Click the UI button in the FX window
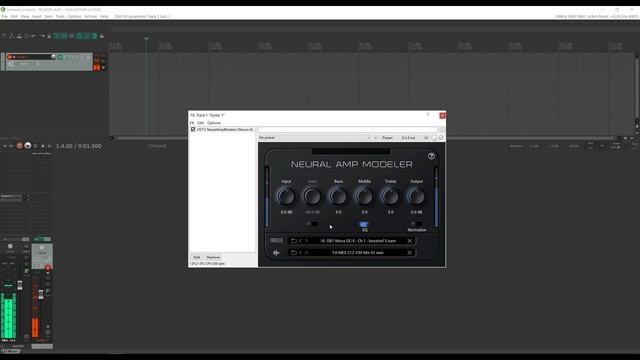The height and width of the screenshot is (360, 640). 426,138
